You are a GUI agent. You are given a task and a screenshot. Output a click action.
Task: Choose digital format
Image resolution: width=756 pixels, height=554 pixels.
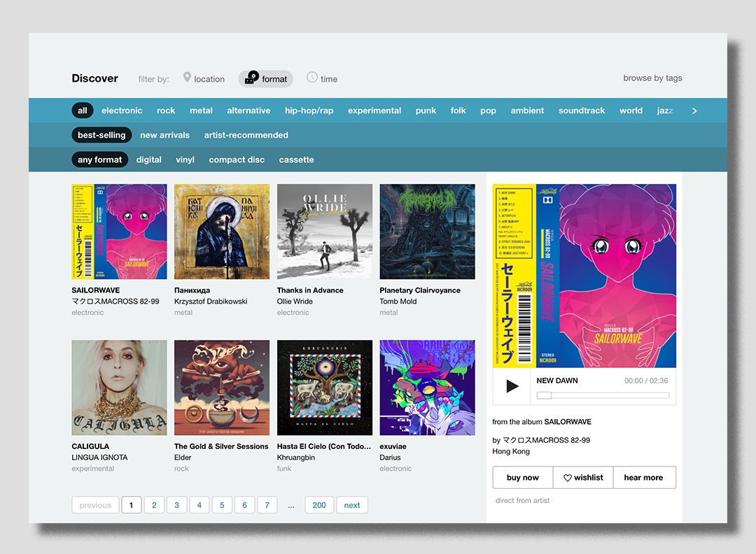(149, 159)
